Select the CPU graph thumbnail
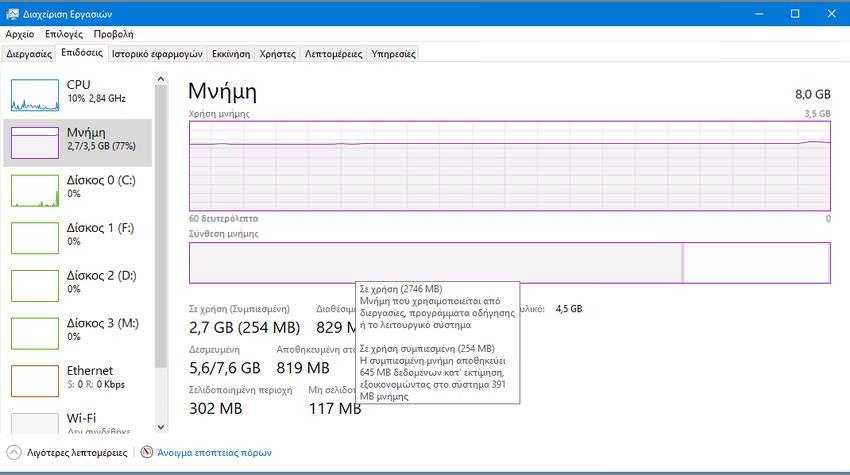 (x=35, y=95)
